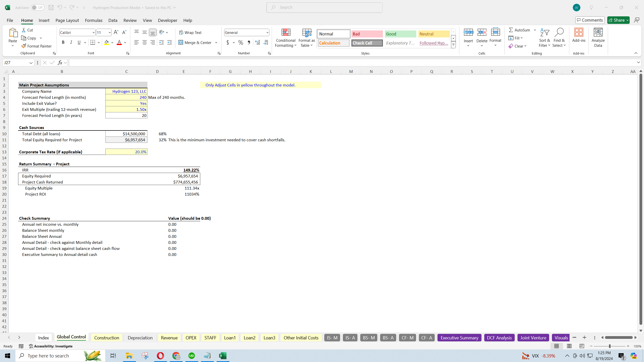The width and height of the screenshot is (644, 362).
Task: Increase font size with the larger A icon
Action: [116, 32]
